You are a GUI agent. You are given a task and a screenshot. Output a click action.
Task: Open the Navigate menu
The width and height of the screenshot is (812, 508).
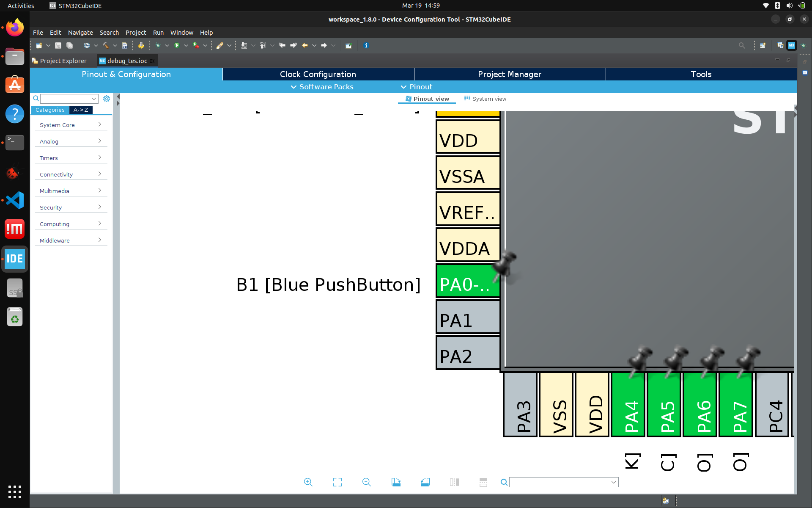click(80, 33)
